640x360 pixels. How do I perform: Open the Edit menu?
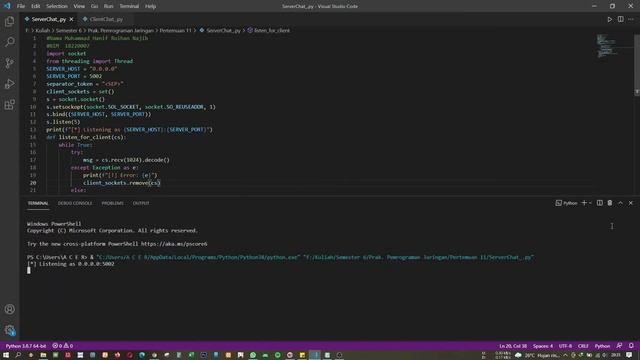click(36, 6)
